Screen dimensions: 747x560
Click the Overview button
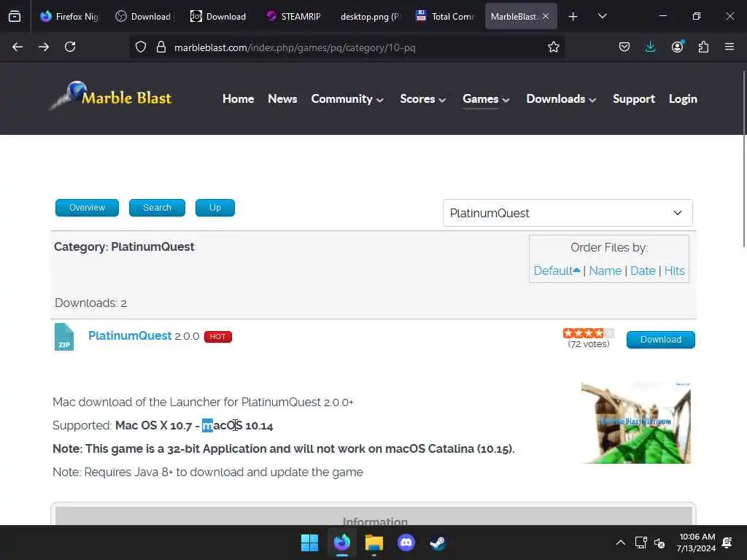(87, 208)
